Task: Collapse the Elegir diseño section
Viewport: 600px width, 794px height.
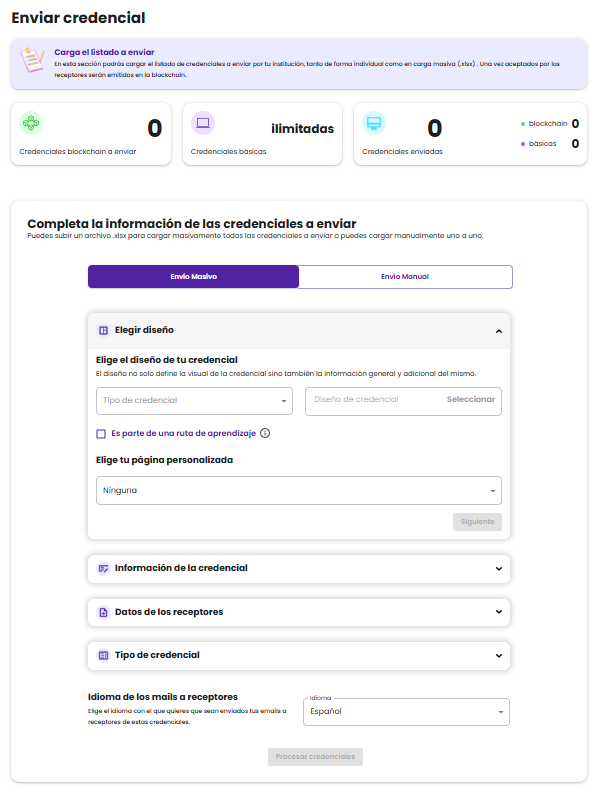Action: (x=498, y=330)
